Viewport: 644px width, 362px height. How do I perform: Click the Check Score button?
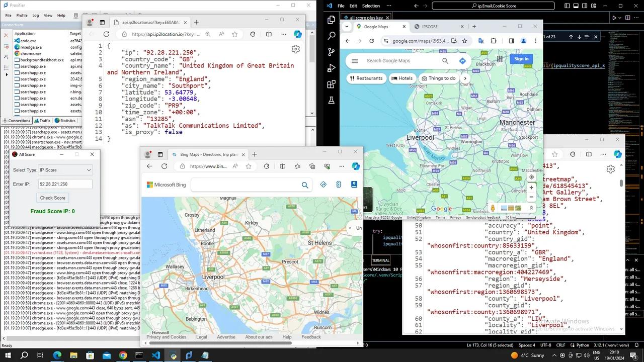point(52,198)
